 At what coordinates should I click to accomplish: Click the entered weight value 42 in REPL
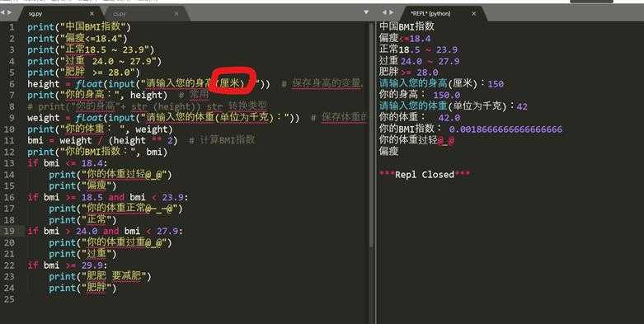pos(522,107)
